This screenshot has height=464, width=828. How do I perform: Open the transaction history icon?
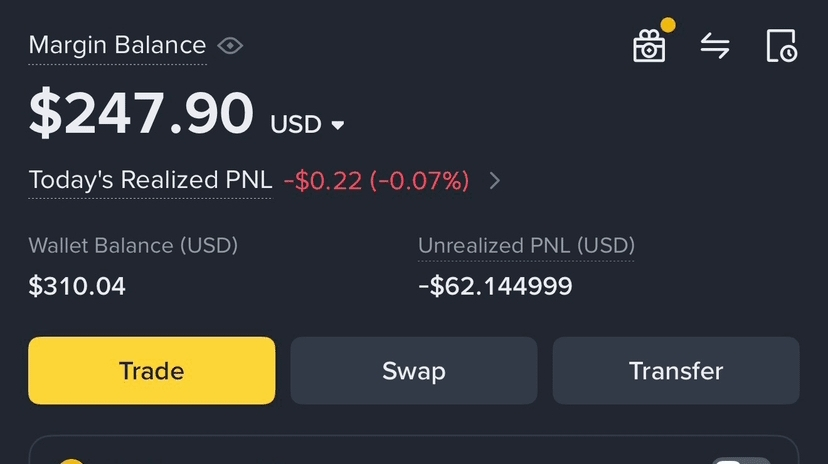(x=781, y=46)
